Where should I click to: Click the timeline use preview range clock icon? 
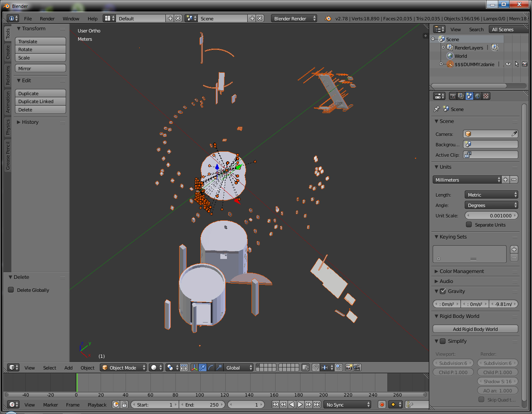coord(116,404)
